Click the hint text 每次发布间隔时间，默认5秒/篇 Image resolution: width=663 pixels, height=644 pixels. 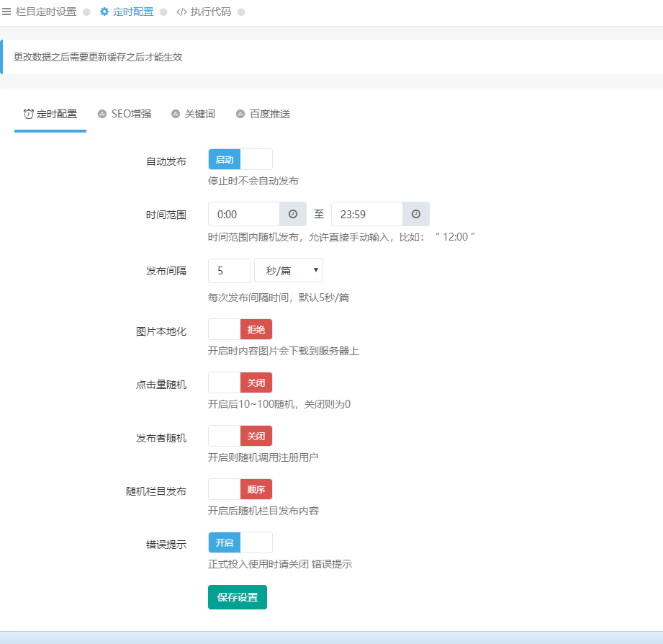[279, 298]
